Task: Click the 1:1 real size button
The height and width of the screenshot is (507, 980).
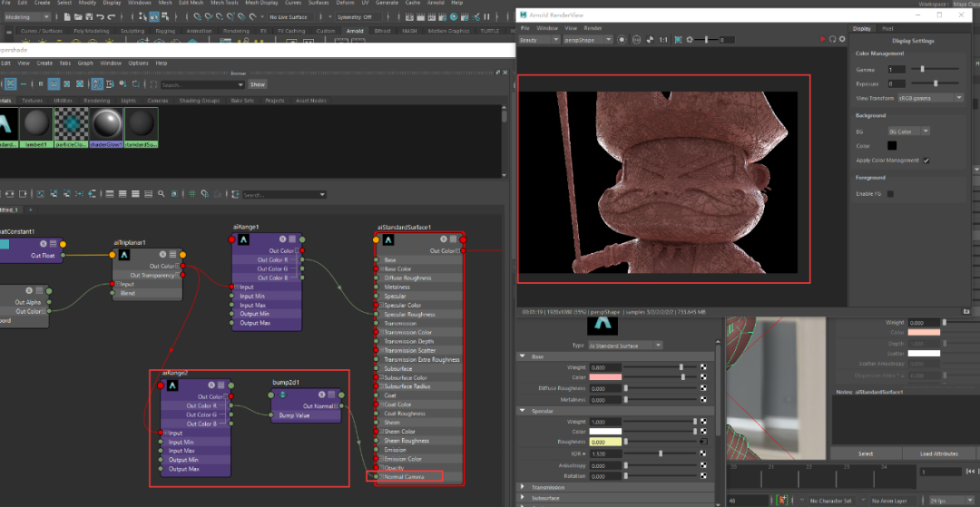Action: coord(662,39)
